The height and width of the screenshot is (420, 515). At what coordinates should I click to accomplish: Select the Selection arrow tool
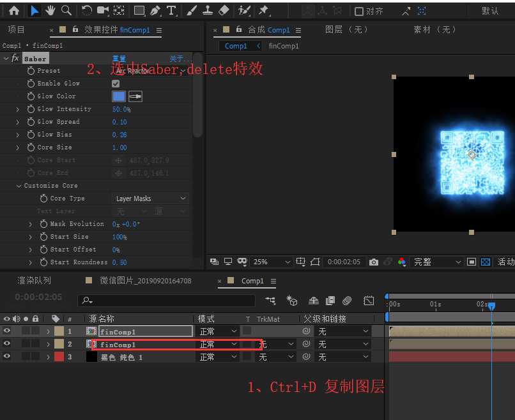[34, 11]
